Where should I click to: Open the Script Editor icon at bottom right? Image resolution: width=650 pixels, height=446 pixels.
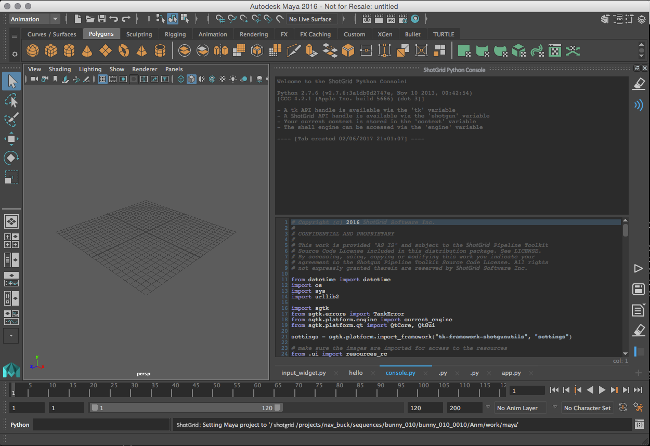point(639,425)
